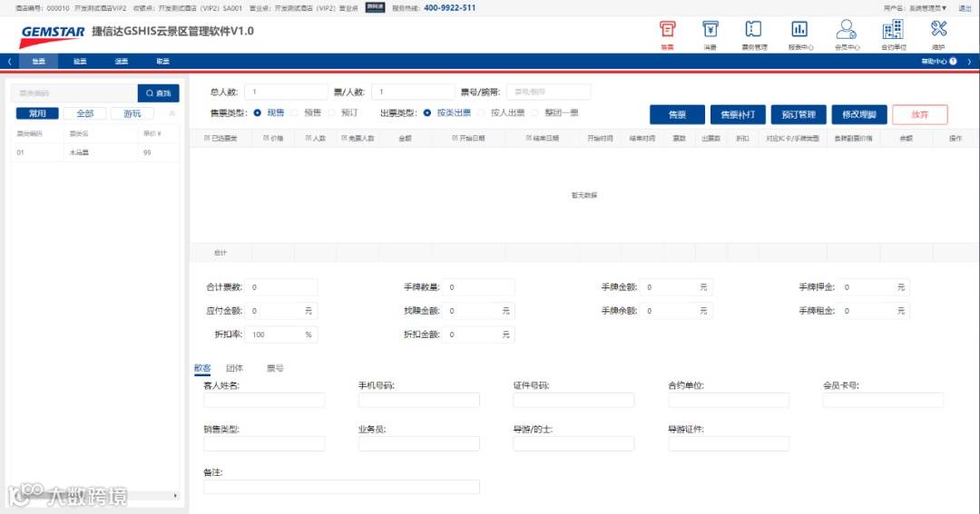
Task: Click the 帮助中心 help center link text
Action: (934, 62)
